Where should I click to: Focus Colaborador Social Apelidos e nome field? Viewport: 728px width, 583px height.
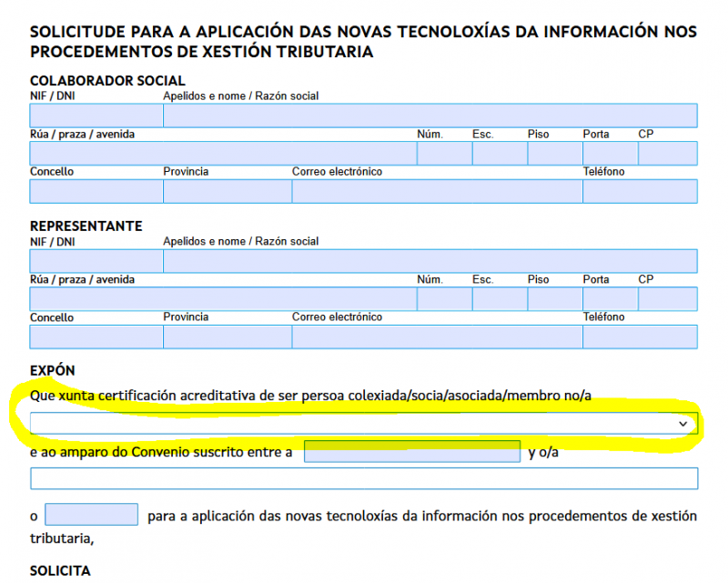click(430, 116)
